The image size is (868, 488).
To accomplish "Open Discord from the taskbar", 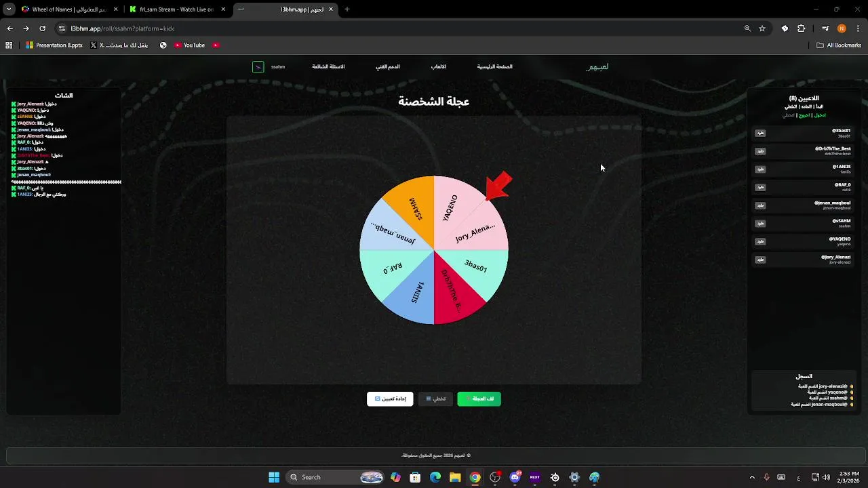I will [515, 477].
